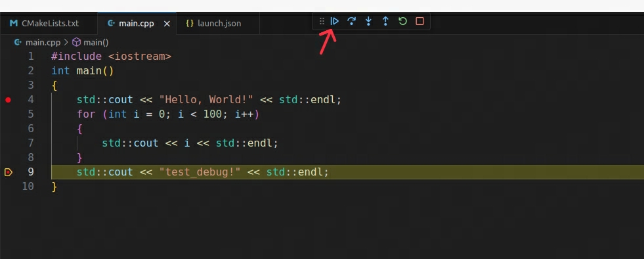Image resolution: width=644 pixels, height=259 pixels.
Task: Click the closing brace on line 8
Action: click(79, 158)
